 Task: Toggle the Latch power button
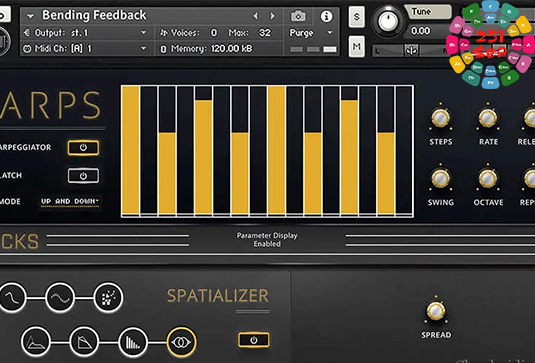pos(83,176)
